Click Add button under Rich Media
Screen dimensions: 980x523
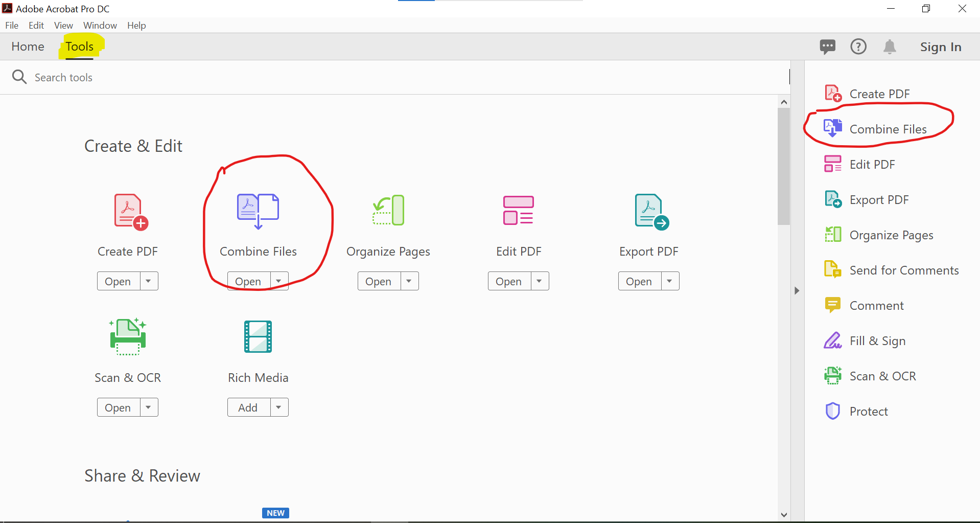coord(248,407)
